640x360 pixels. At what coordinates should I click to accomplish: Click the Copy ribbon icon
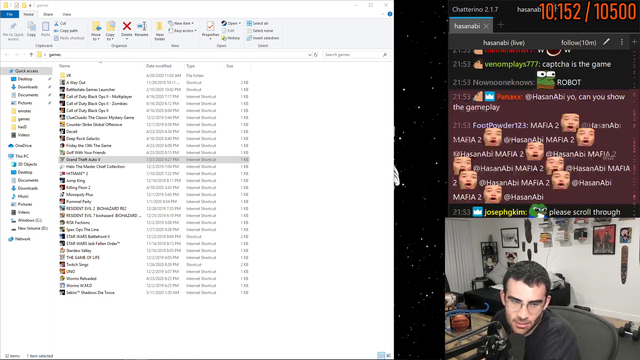point(31,27)
